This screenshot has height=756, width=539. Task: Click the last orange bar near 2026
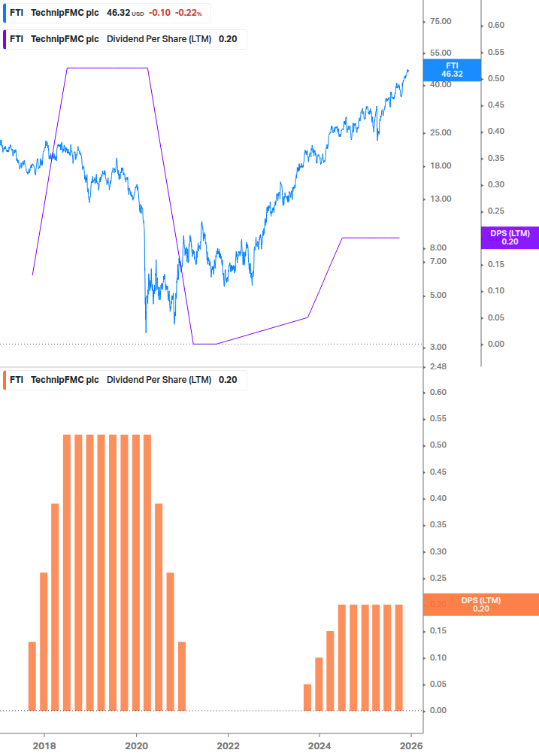399,657
